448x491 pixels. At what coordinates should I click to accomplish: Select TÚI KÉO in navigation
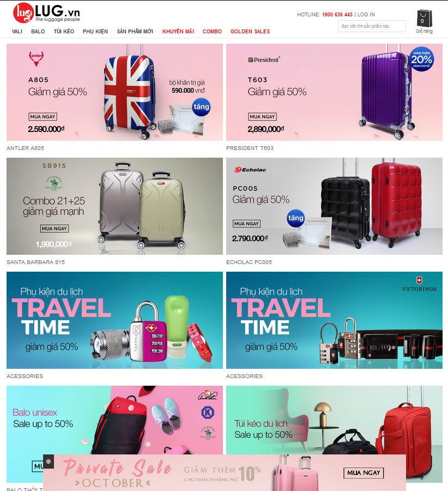point(64,31)
